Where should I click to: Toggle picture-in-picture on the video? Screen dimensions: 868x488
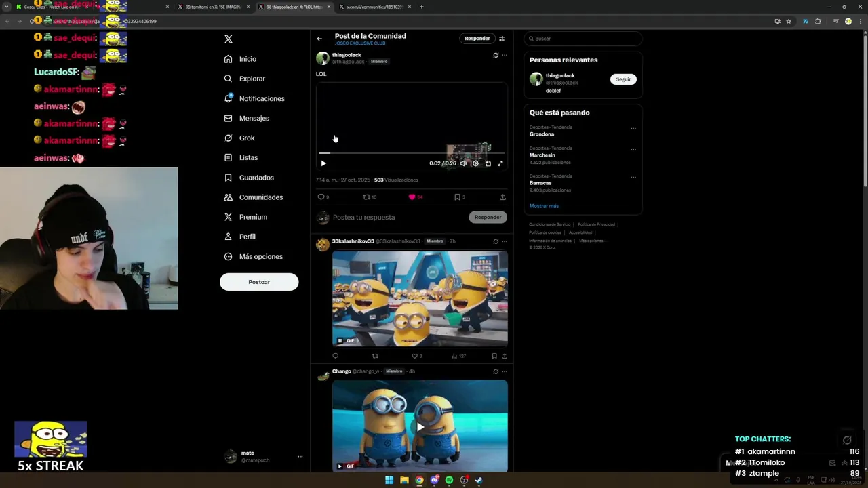[x=488, y=163]
